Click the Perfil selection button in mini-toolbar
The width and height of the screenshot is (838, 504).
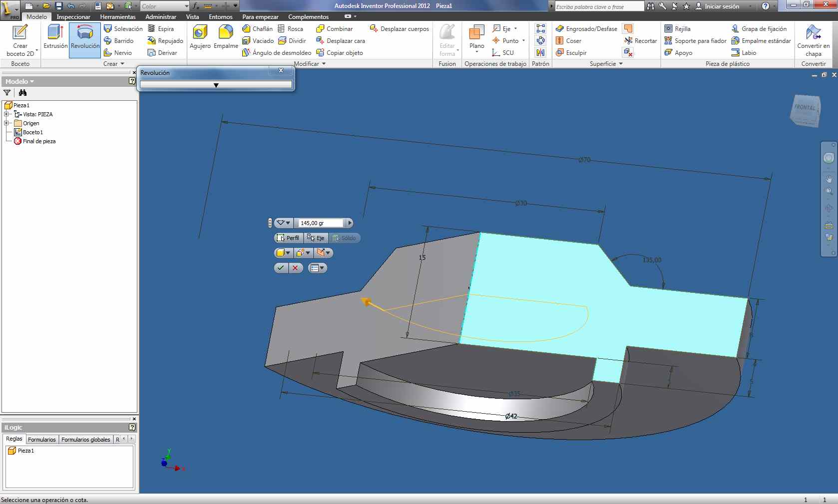[x=289, y=238]
